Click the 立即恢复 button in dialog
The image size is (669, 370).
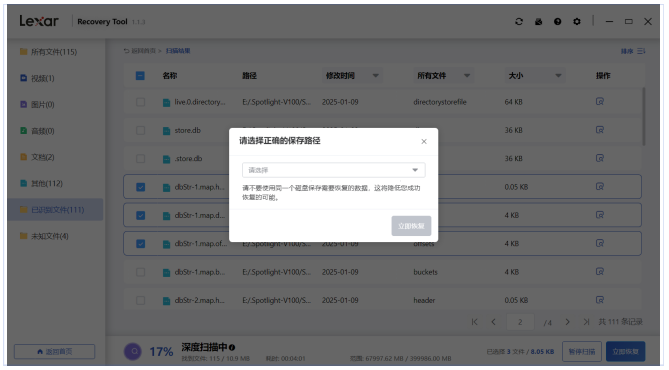[x=411, y=226]
